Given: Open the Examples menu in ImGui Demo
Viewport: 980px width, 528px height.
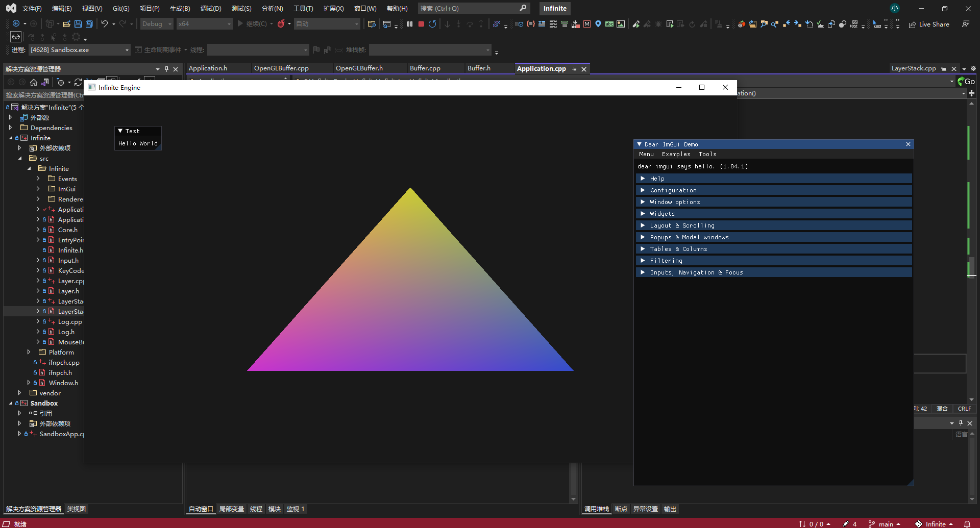Looking at the screenshot, I should tap(676, 154).
